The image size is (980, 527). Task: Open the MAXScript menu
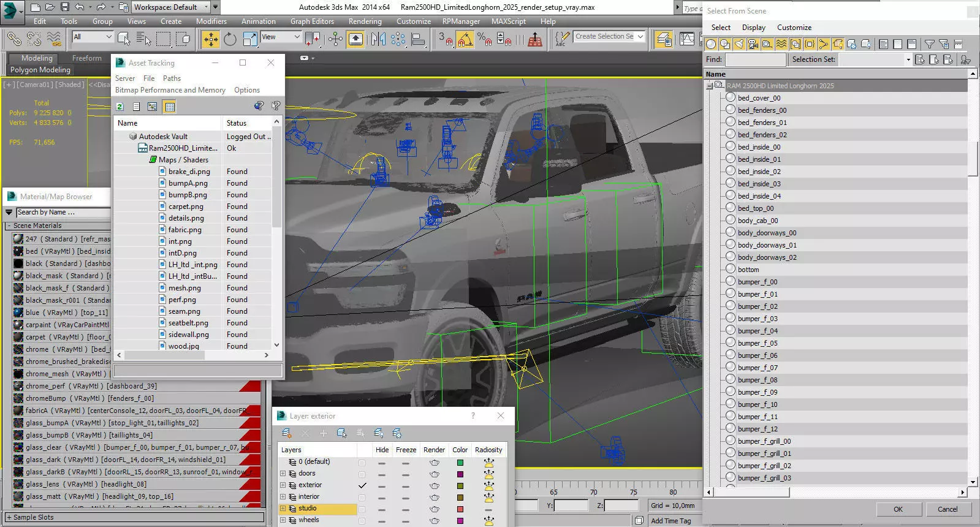click(509, 21)
